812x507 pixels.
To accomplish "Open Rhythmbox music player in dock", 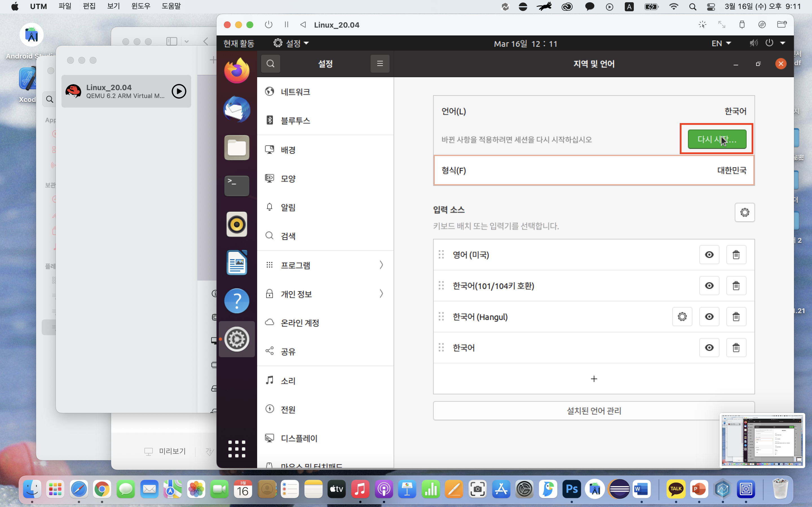I will (237, 224).
